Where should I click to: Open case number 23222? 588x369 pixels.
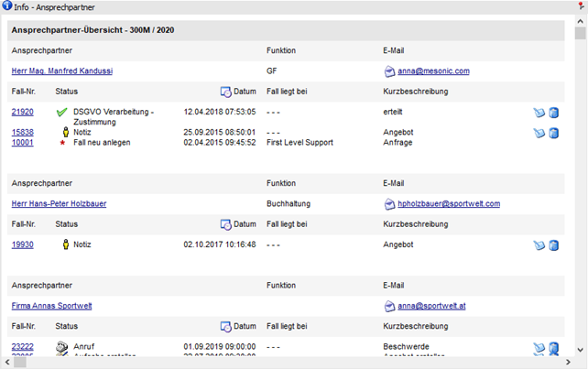click(x=22, y=347)
